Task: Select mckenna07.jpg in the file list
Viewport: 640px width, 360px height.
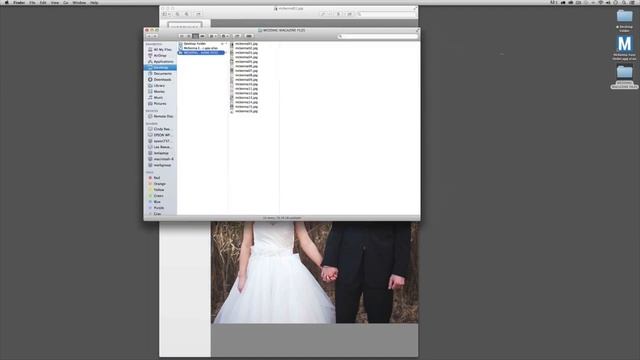Action: (246, 71)
